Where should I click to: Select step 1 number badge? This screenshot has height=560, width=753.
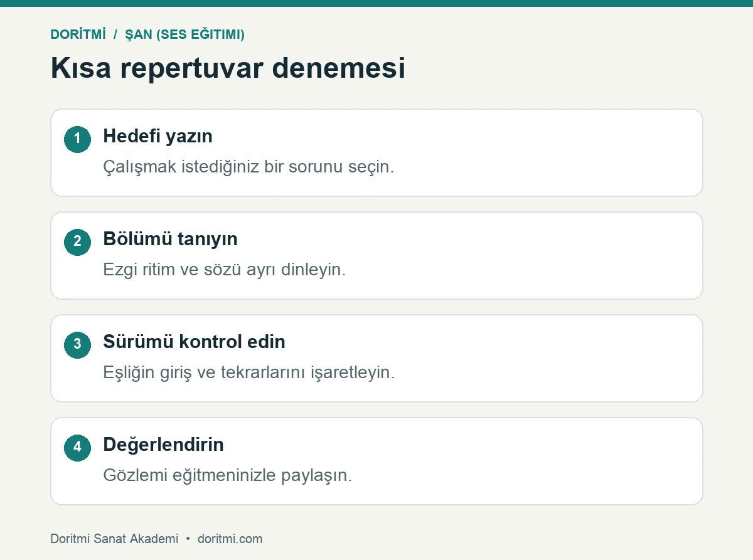77,139
